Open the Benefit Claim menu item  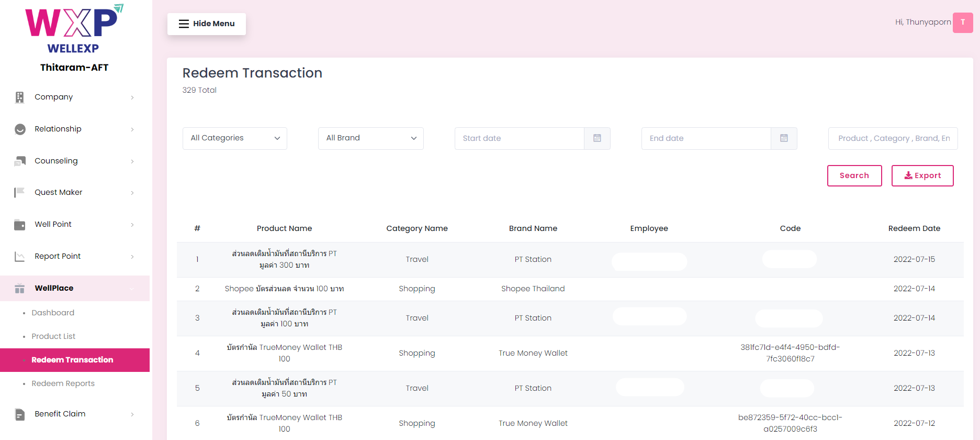75,414
